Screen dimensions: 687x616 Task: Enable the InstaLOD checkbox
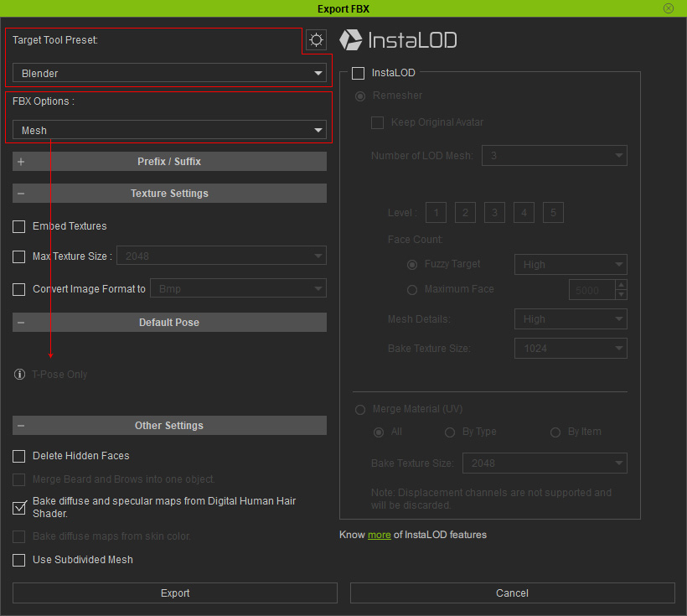tap(358, 73)
